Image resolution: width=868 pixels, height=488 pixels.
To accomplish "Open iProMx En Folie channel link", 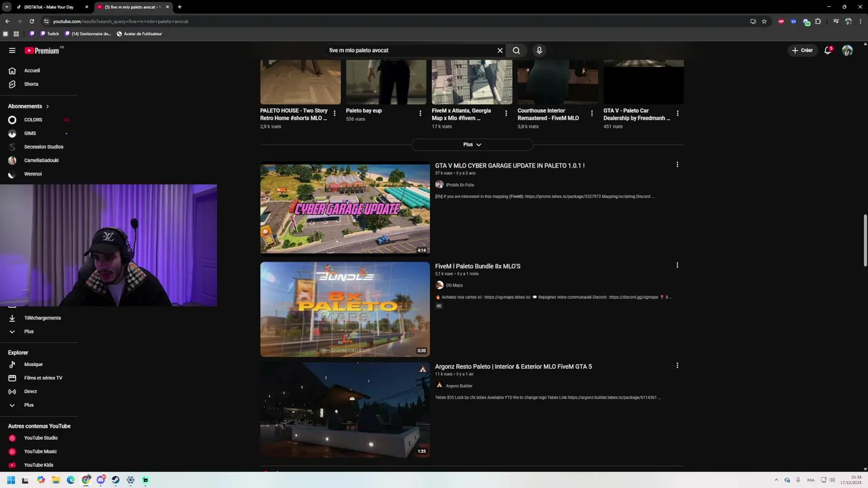I will click(460, 185).
